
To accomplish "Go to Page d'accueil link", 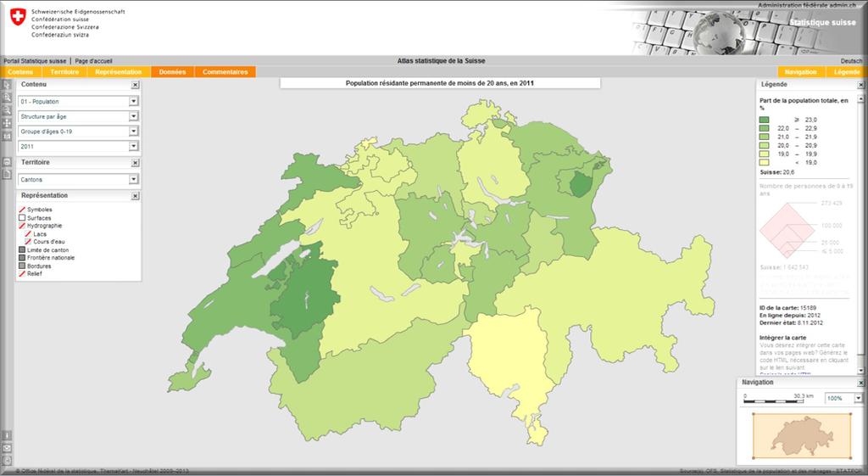I will [93, 61].
